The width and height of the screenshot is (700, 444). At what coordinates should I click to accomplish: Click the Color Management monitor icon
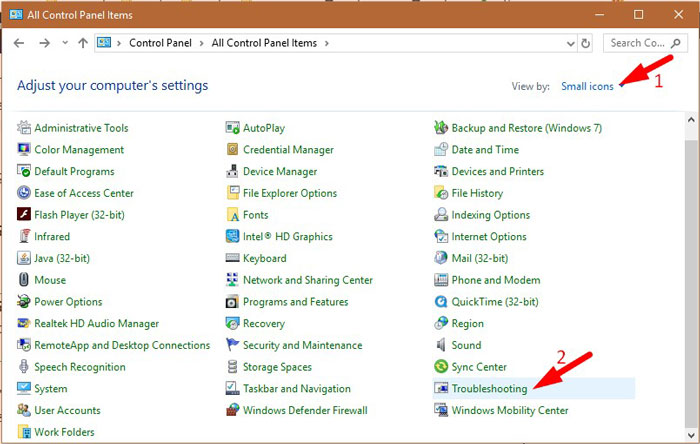point(24,149)
